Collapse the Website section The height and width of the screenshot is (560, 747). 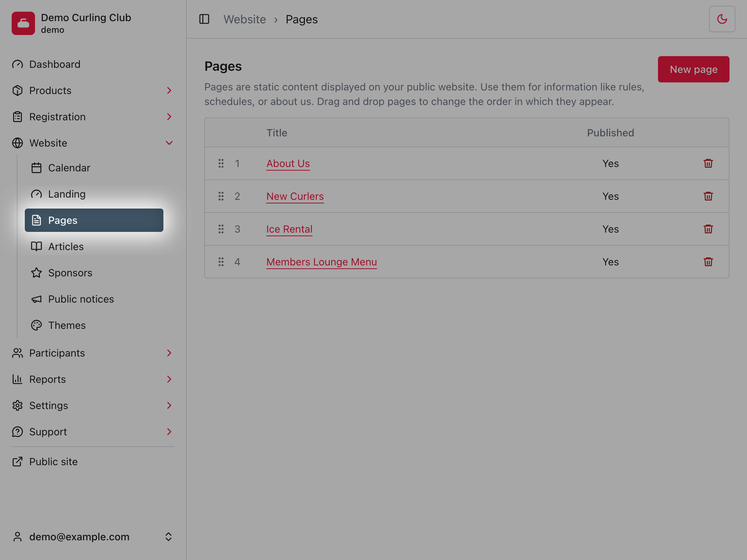coord(93,143)
